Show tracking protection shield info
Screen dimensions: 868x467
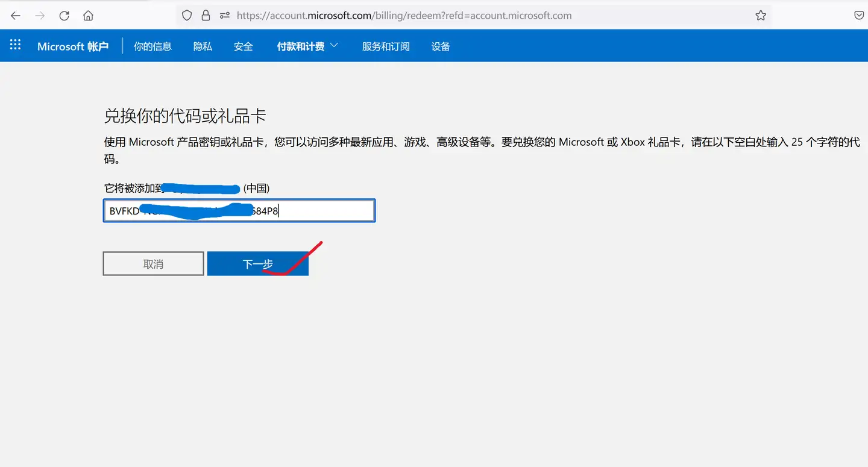click(x=187, y=16)
